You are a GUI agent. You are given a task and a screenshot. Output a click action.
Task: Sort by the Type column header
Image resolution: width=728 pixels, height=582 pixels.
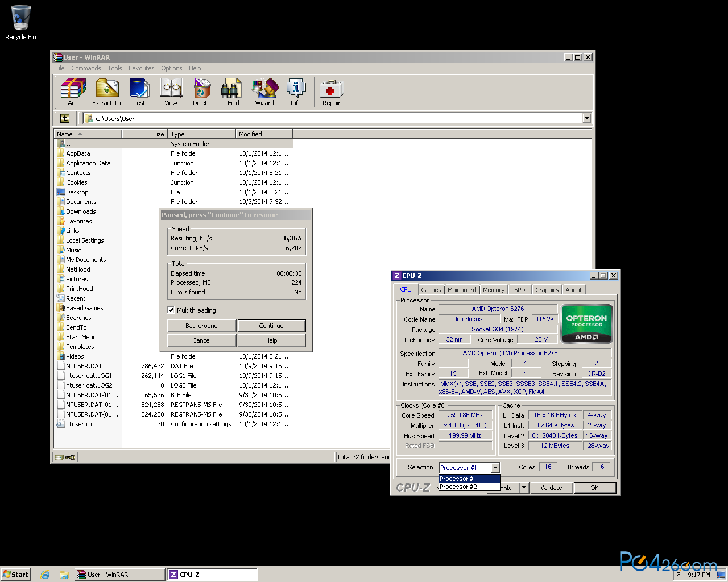(201, 134)
